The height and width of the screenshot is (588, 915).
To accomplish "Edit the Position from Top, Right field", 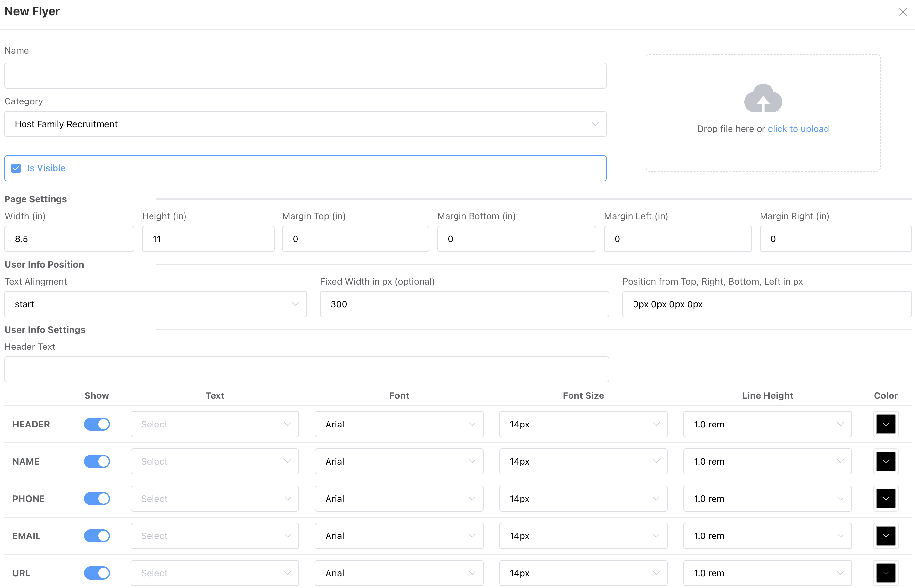I will click(767, 304).
